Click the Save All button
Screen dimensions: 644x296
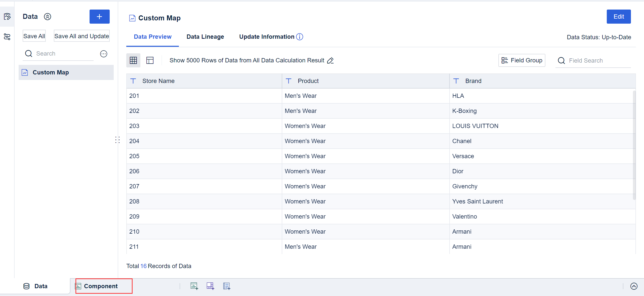click(x=34, y=36)
